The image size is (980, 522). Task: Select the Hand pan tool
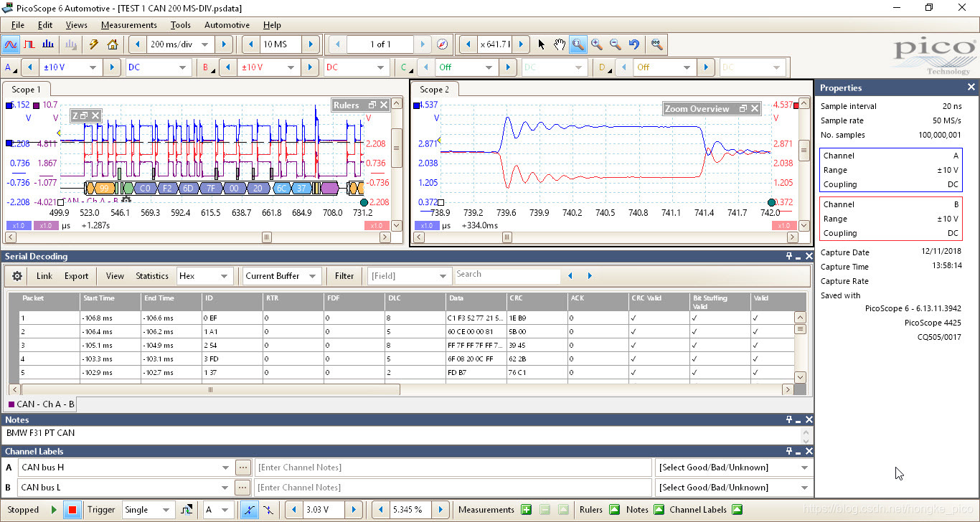pyautogui.click(x=560, y=44)
